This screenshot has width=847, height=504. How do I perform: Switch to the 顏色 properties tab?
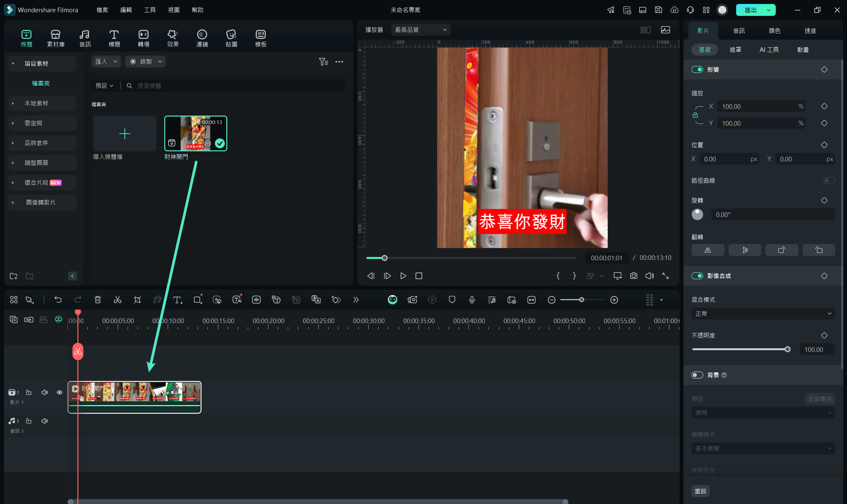(x=774, y=30)
